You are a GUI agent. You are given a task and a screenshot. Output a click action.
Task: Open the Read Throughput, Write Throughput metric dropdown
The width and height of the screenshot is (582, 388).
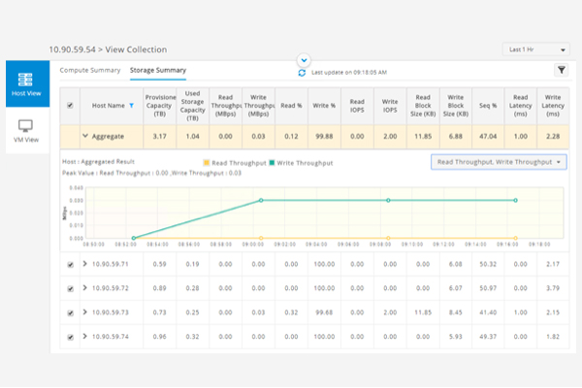pos(498,162)
